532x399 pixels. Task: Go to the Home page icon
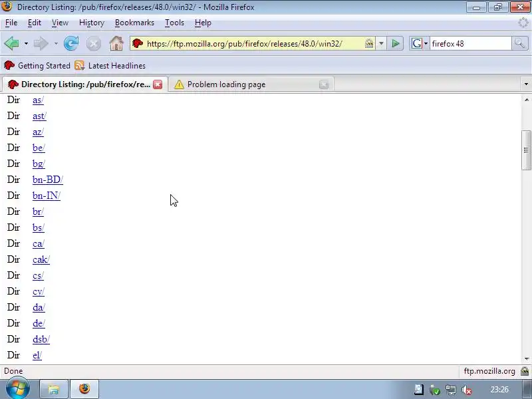pyautogui.click(x=116, y=43)
